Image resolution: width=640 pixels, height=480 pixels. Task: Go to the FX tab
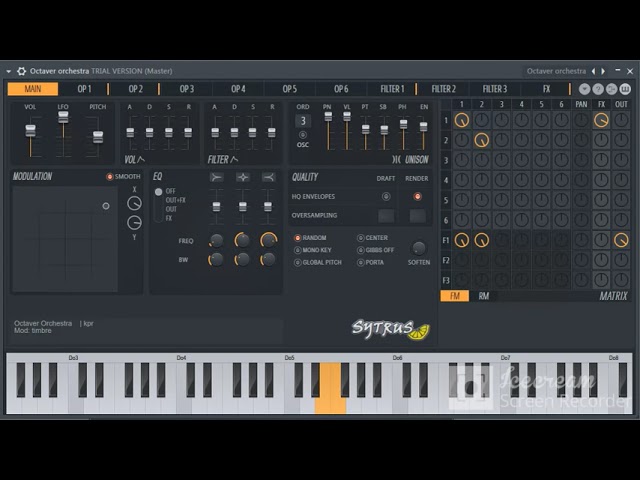(547, 89)
